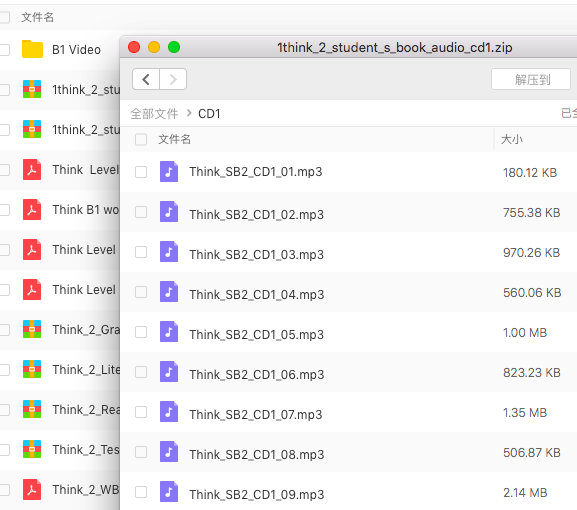Click the zip window title 1think_2_student_s_book_audio_cd1.zip
The height and width of the screenshot is (510, 577).
[x=394, y=47]
